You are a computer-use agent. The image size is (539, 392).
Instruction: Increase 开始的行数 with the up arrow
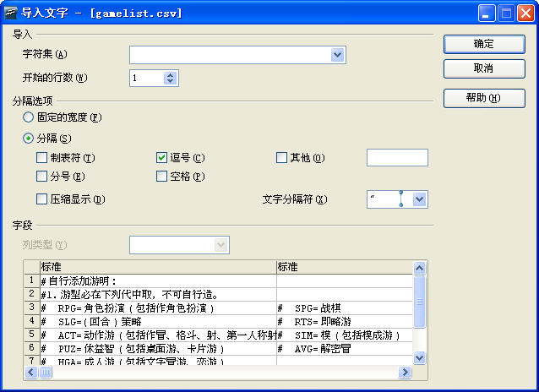coord(170,74)
